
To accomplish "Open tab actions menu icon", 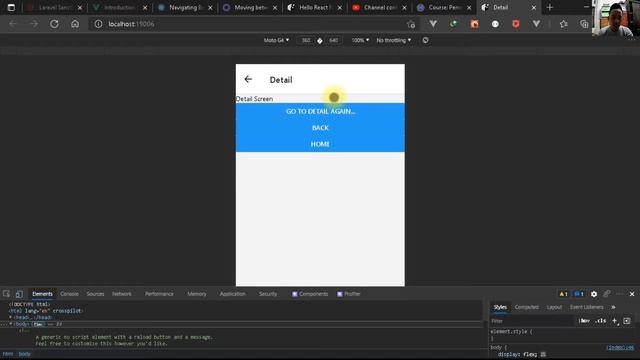I will pos(11,7).
